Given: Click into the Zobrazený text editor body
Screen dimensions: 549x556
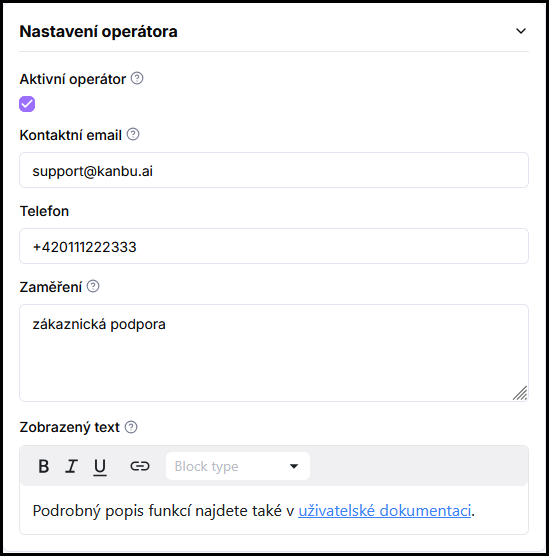Looking at the screenshot, I should (274, 510).
